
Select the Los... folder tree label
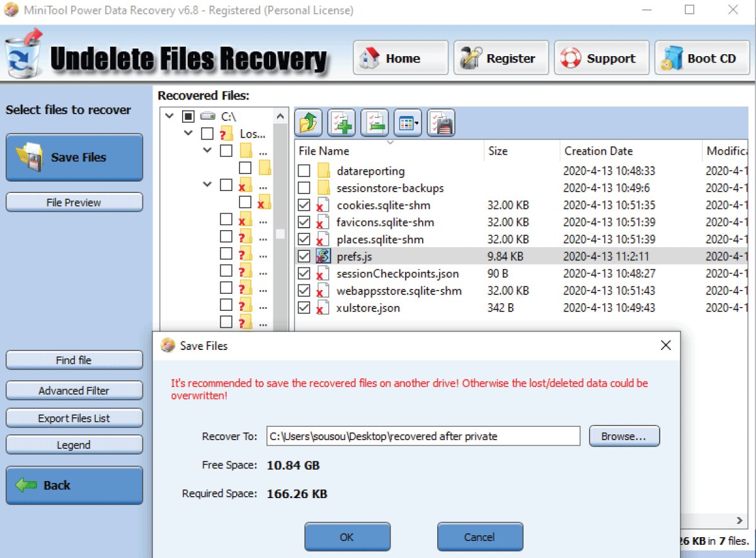pos(253,134)
